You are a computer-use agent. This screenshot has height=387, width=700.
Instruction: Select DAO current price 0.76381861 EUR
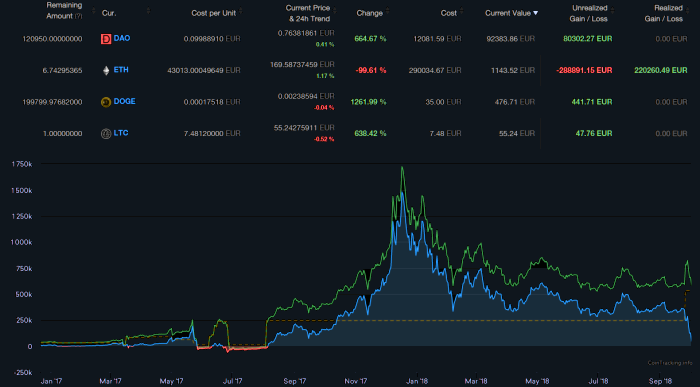[306, 33]
